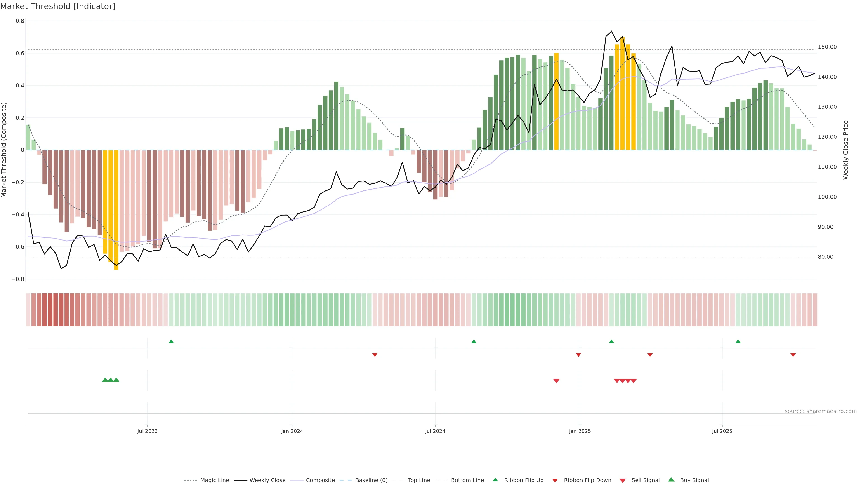Hide the Composite line via its legend entry
Screen dimensions: 868x488
(x=320, y=480)
